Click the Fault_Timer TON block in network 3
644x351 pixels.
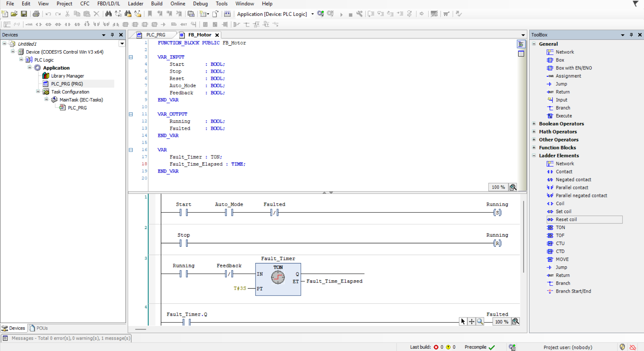(278, 279)
